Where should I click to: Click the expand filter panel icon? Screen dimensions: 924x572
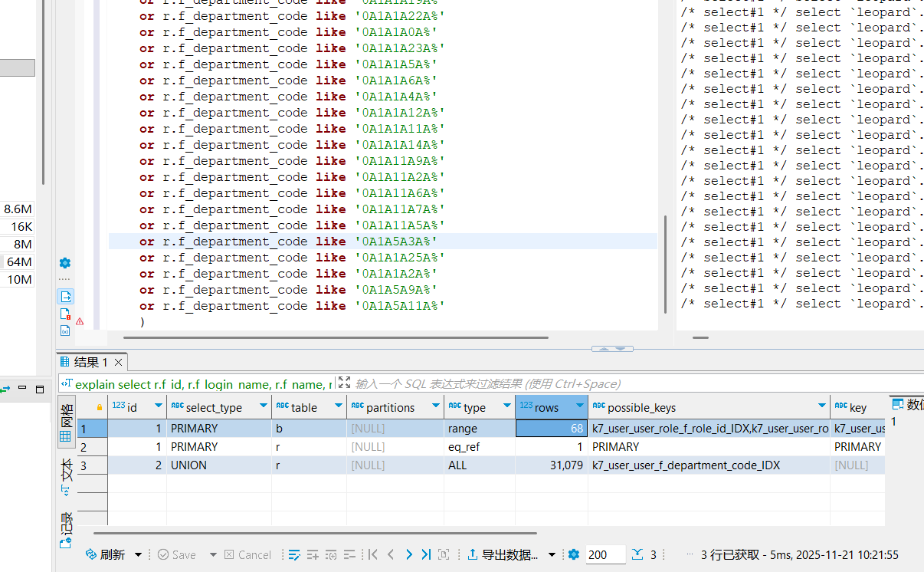pos(344,383)
